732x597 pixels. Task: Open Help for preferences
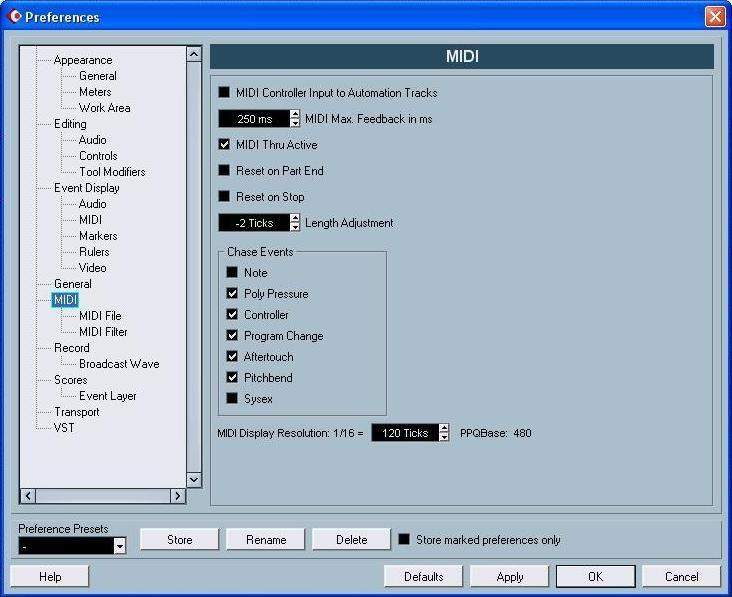coord(50,576)
